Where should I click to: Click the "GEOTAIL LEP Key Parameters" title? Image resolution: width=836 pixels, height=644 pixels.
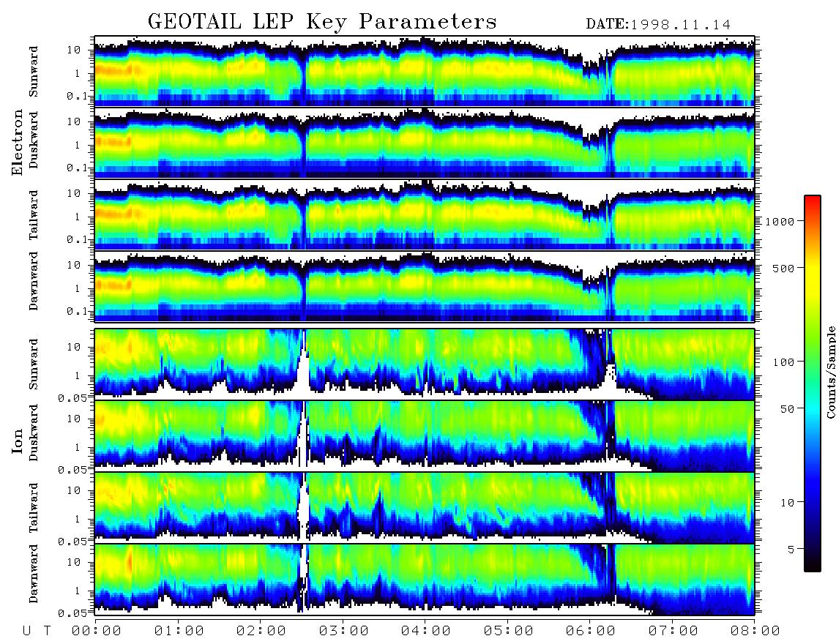(x=322, y=21)
